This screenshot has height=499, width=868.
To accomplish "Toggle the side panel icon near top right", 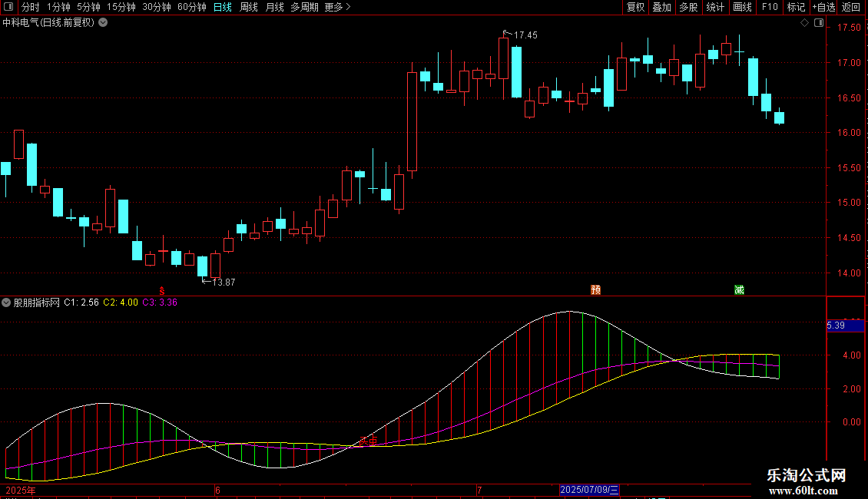I will coord(819,23).
